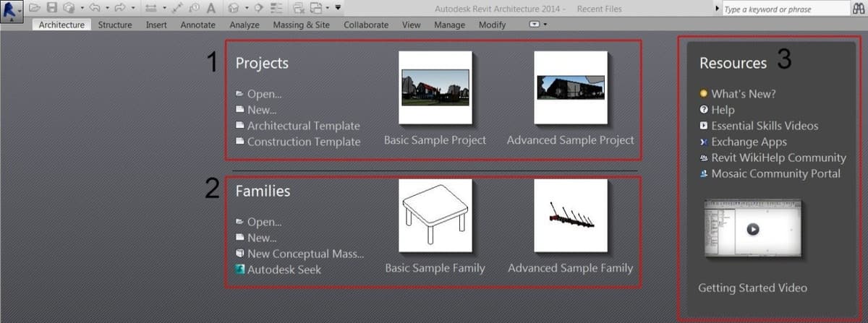Image resolution: width=868 pixels, height=323 pixels.
Task: Click the Switch Windows icon
Action: pyautogui.click(x=316, y=8)
